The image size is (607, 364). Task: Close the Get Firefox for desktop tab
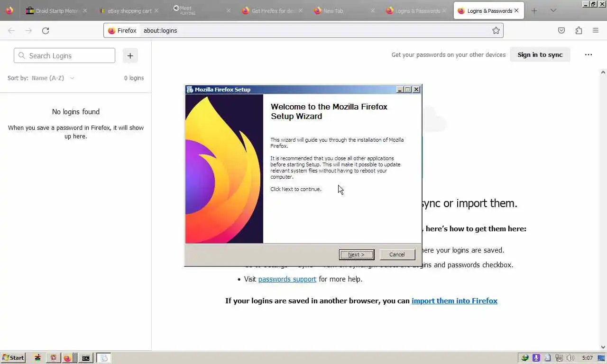pos(301,10)
